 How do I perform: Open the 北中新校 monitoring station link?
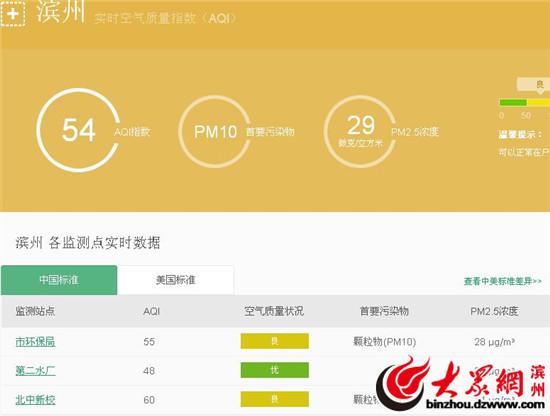[x=35, y=400]
